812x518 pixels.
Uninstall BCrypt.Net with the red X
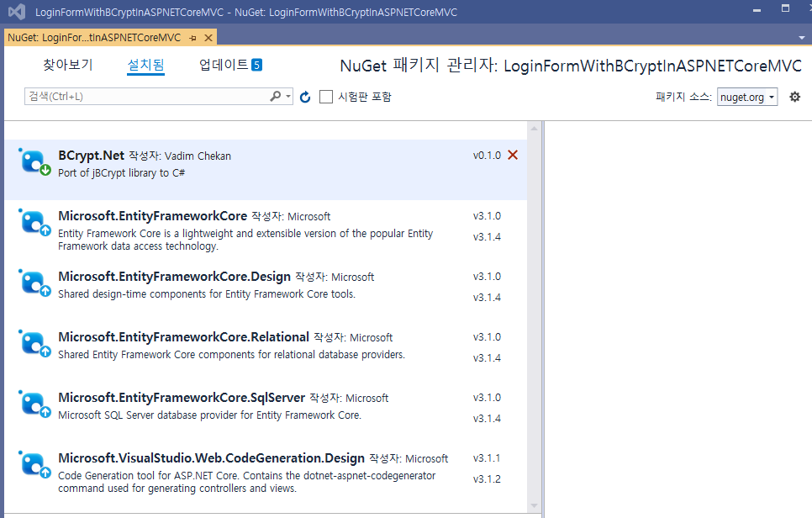[513, 155]
